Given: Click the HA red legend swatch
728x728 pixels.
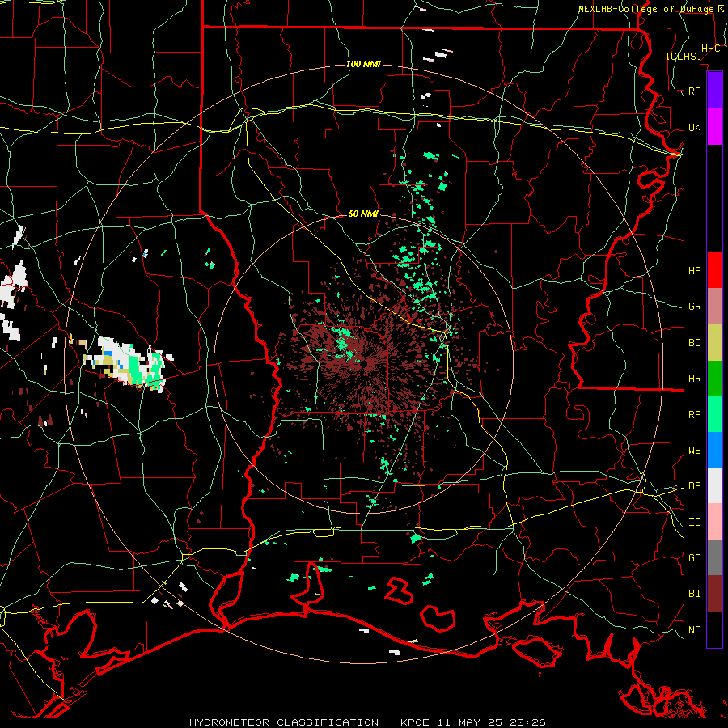Looking at the screenshot, I should [x=714, y=270].
